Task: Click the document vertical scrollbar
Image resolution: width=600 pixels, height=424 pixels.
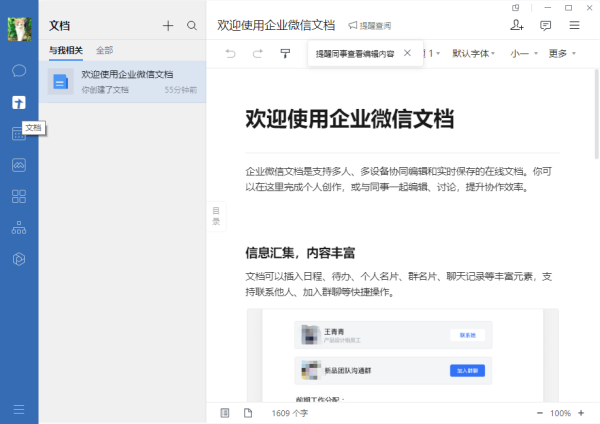Action: [x=596, y=114]
